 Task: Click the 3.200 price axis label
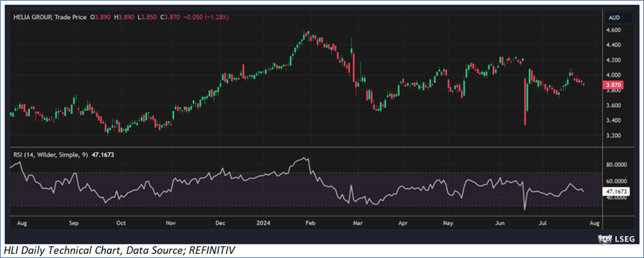(x=614, y=135)
